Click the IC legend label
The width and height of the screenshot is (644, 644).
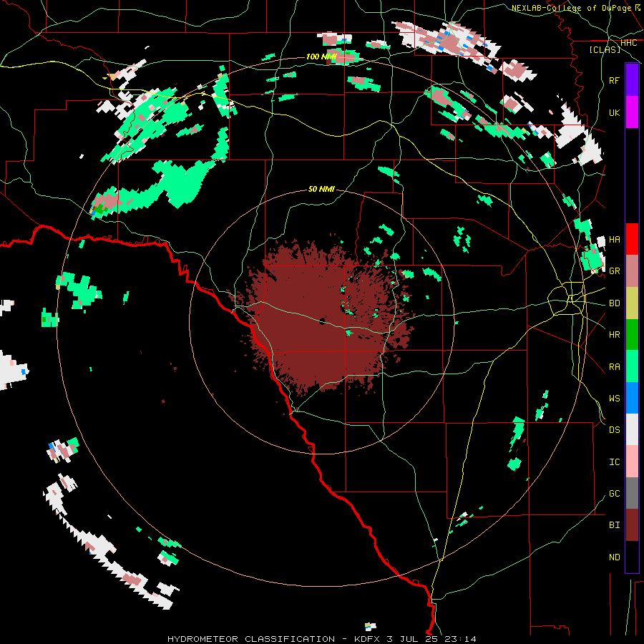click(x=614, y=462)
